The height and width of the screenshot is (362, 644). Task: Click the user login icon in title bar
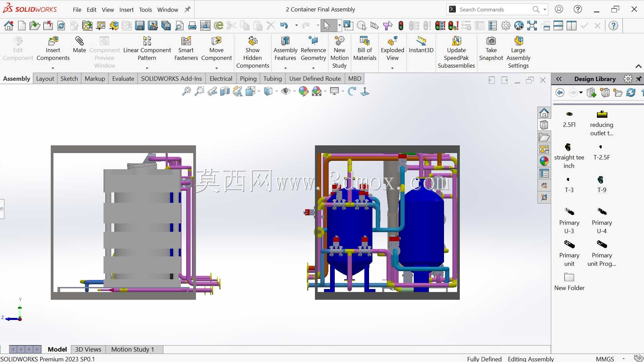[x=559, y=9]
